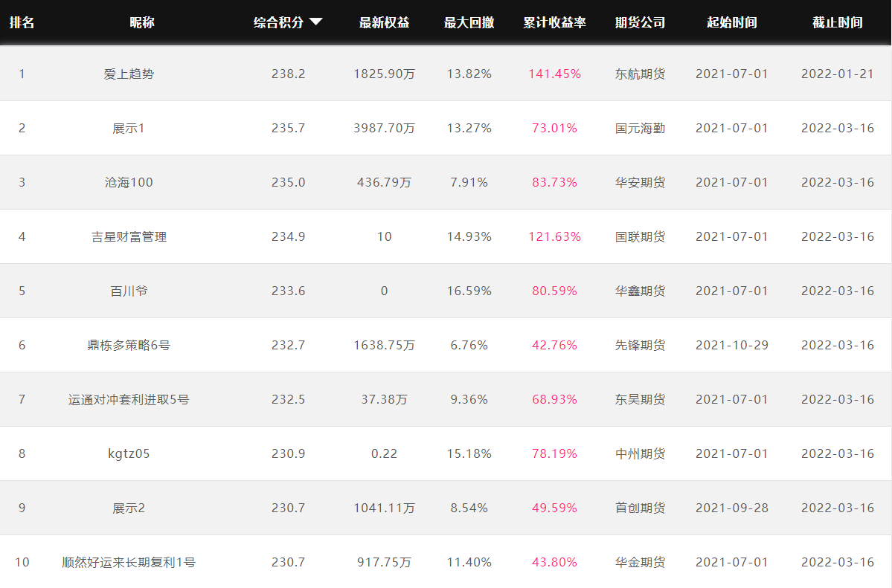
Task: Open nickname 沧海100
Action: [129, 183]
